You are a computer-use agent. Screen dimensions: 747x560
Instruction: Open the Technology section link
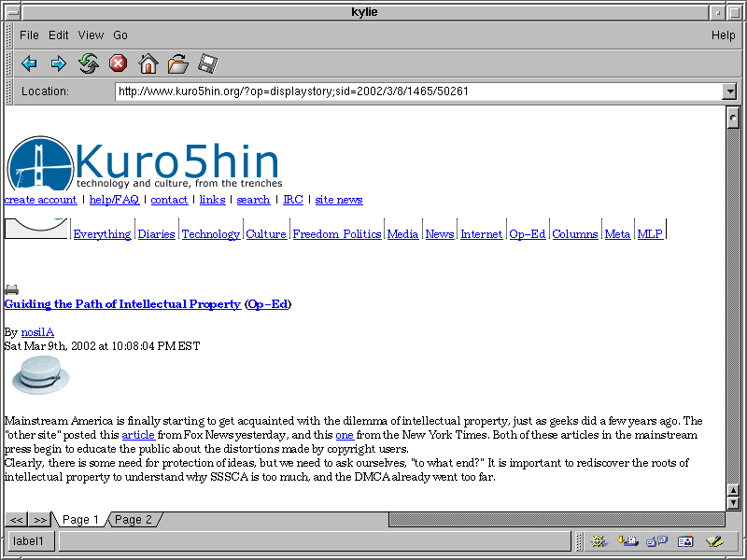click(x=211, y=234)
